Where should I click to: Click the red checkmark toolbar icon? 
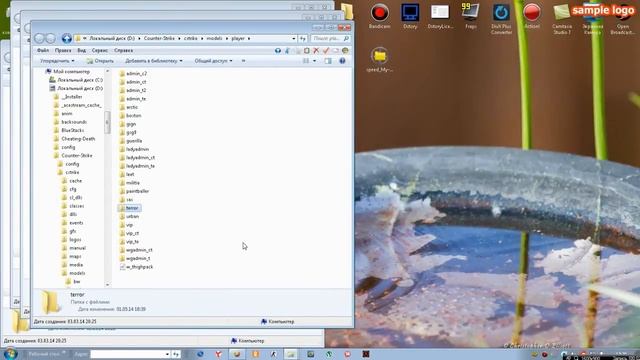[326, 51]
